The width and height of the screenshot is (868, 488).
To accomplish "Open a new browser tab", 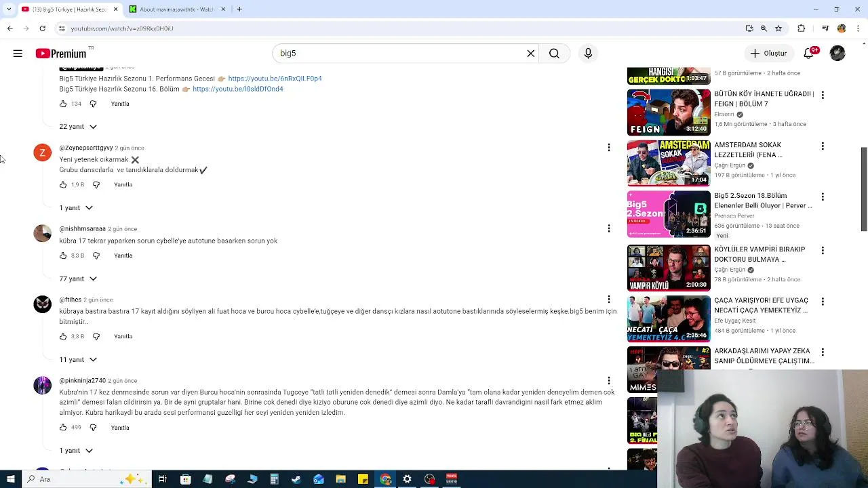I will coord(239,9).
